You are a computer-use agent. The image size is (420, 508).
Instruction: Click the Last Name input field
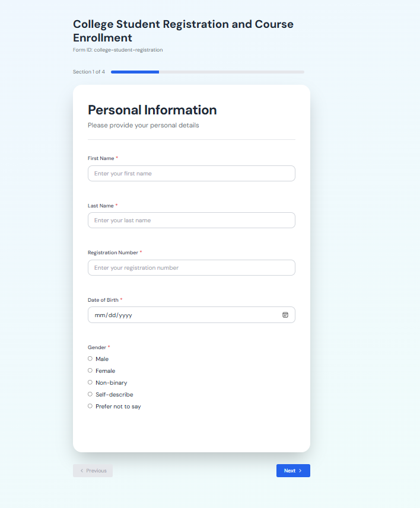191,220
